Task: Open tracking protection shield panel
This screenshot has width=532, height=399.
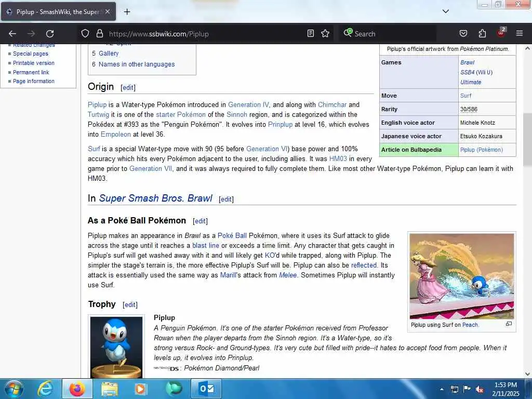Action: click(85, 33)
